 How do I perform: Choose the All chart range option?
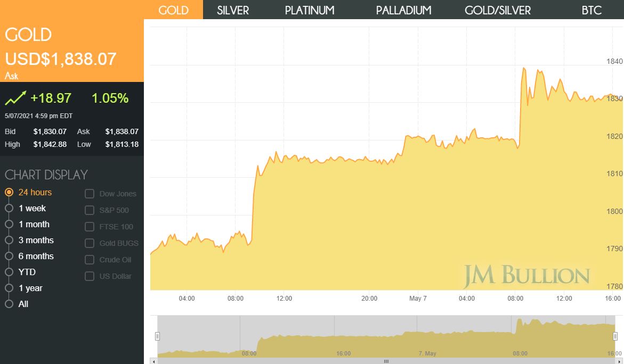pyautogui.click(x=9, y=304)
